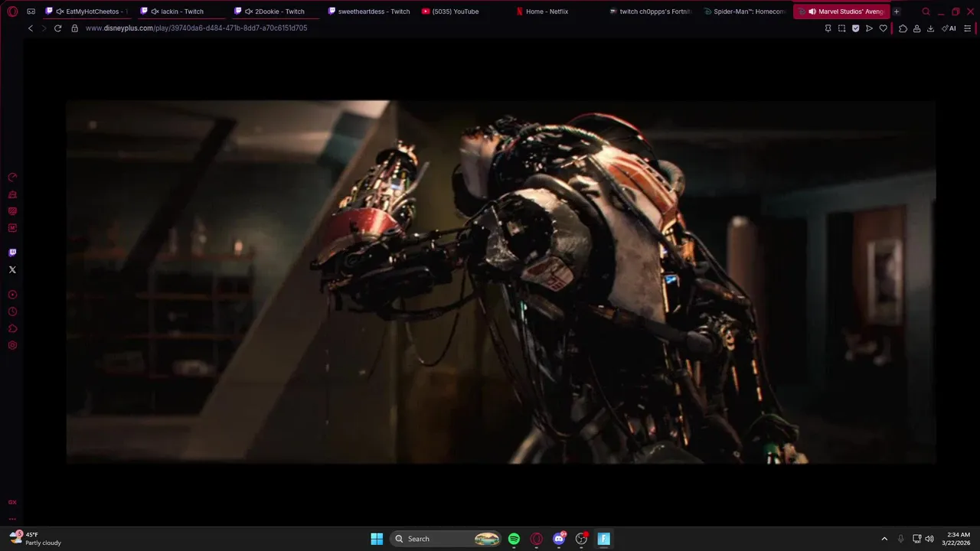Unmute the lackin Twitch tab audio
Screen dimensions: 980x551
click(155, 11)
